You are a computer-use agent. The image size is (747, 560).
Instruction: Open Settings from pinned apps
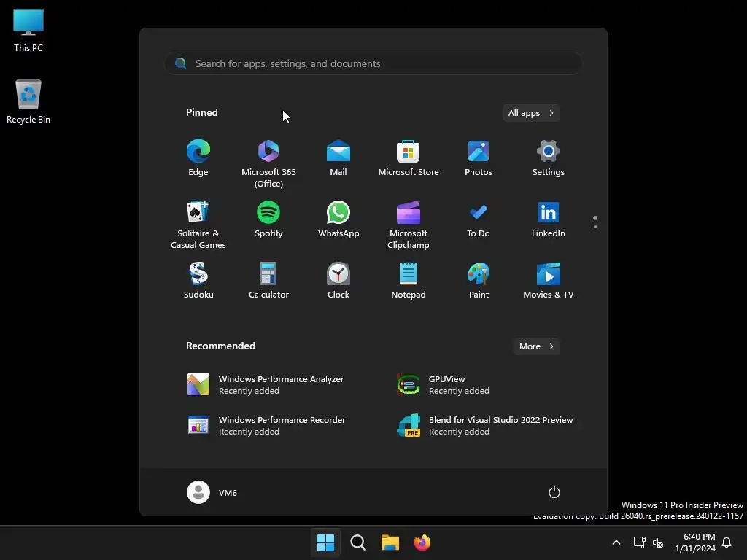(x=549, y=158)
